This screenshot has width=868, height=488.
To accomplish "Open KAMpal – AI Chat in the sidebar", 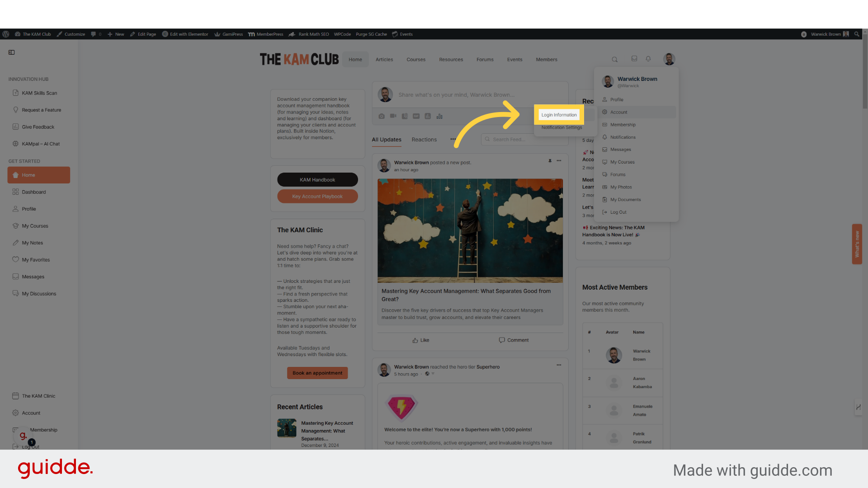I will (x=39, y=144).
